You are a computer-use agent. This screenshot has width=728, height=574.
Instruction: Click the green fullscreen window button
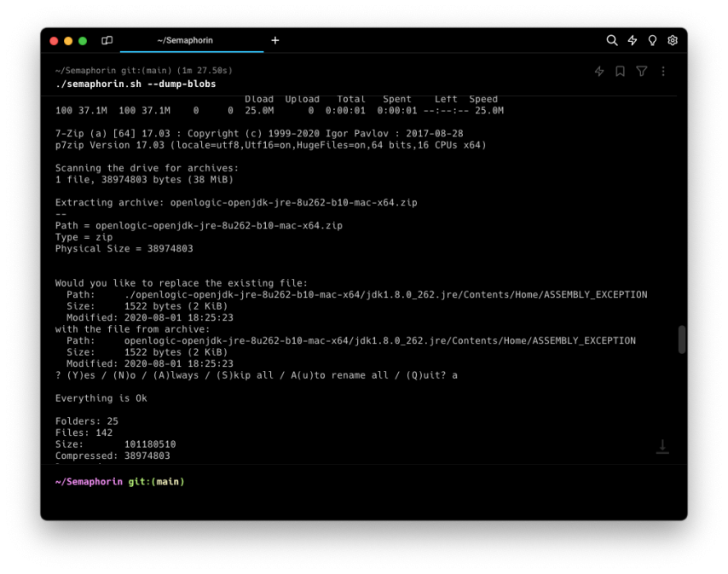[x=83, y=41]
